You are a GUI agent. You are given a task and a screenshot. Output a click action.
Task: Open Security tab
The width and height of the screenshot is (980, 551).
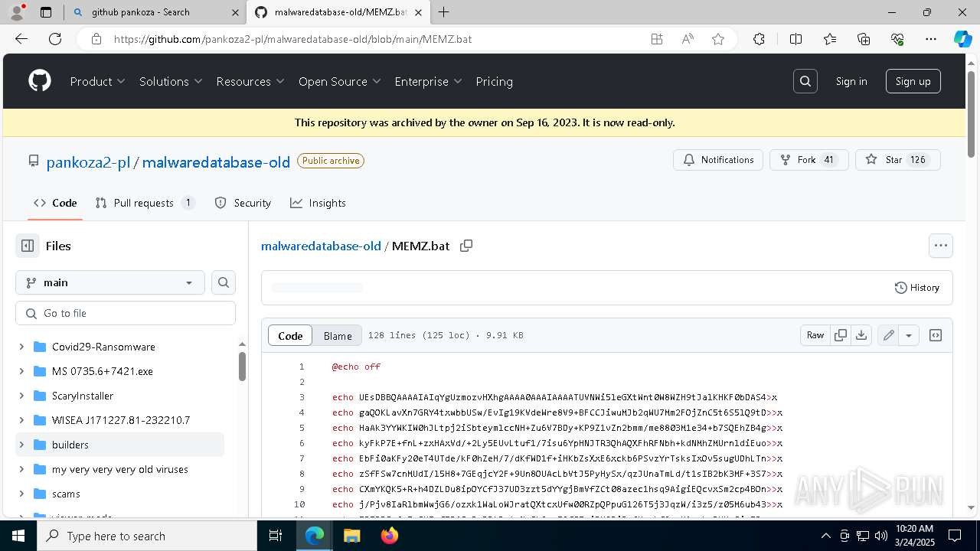(x=243, y=203)
